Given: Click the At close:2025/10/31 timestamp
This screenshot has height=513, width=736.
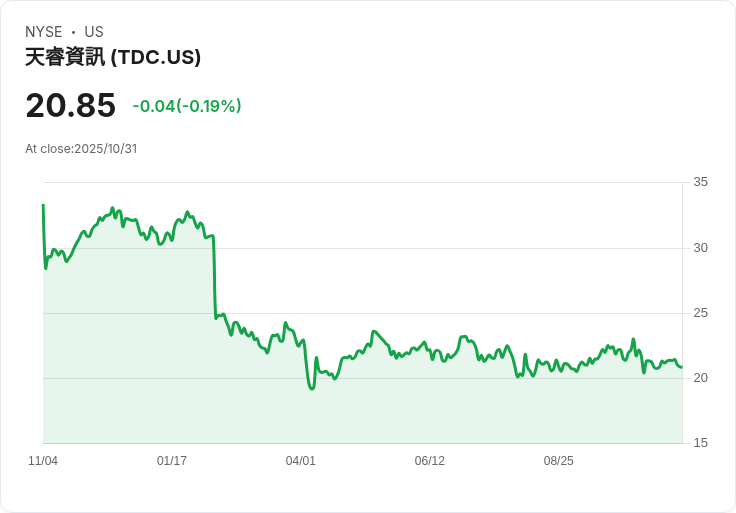Looking at the screenshot, I should tap(81, 149).
